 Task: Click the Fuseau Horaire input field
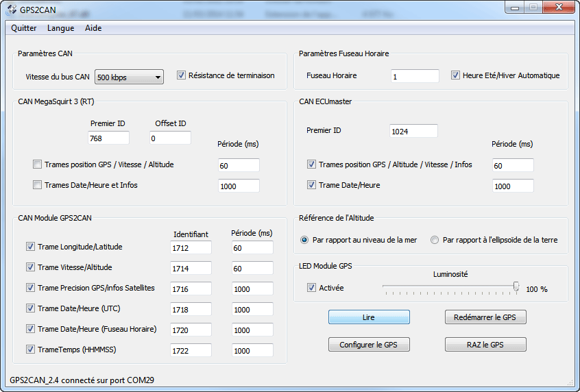coord(415,76)
